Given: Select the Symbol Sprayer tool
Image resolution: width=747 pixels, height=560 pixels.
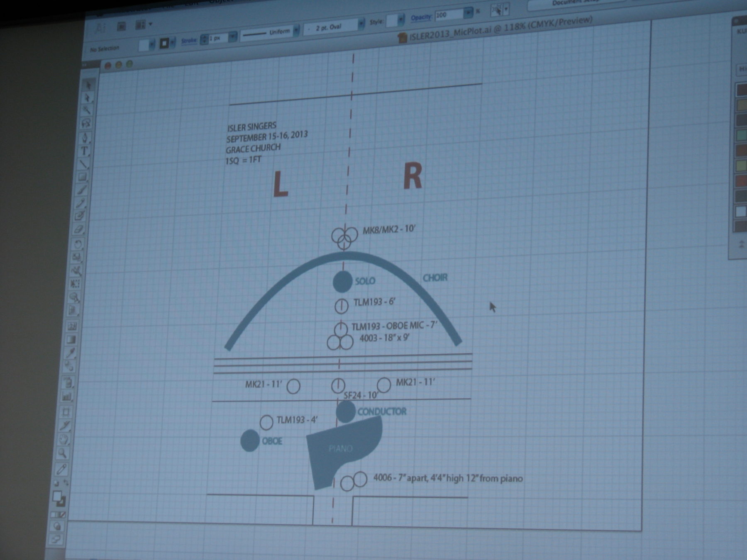Looking at the screenshot, I should point(69,382).
